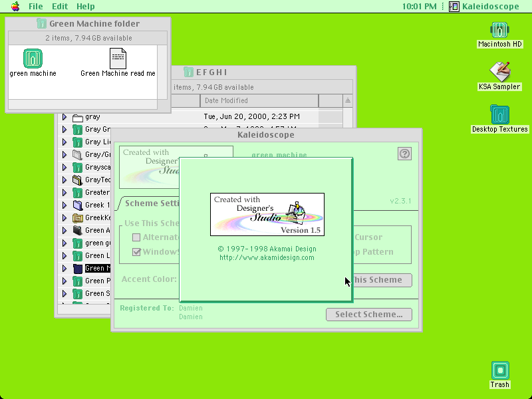Click the Trash icon on desktop

tap(500, 370)
